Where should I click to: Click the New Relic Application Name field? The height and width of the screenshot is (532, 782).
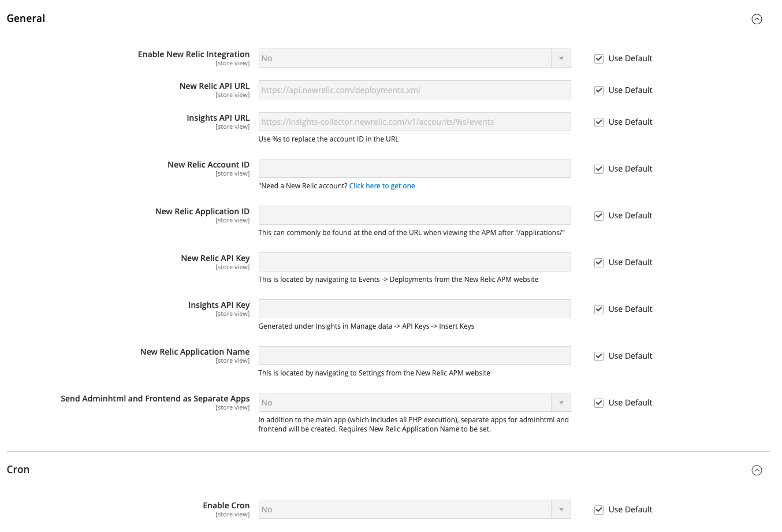click(x=415, y=355)
